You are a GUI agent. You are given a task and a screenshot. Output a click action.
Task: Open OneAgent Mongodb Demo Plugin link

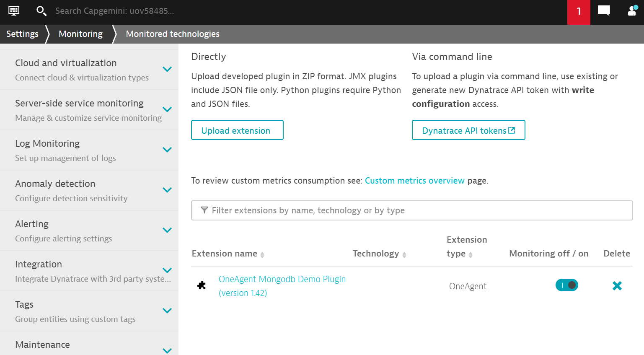[282, 286]
